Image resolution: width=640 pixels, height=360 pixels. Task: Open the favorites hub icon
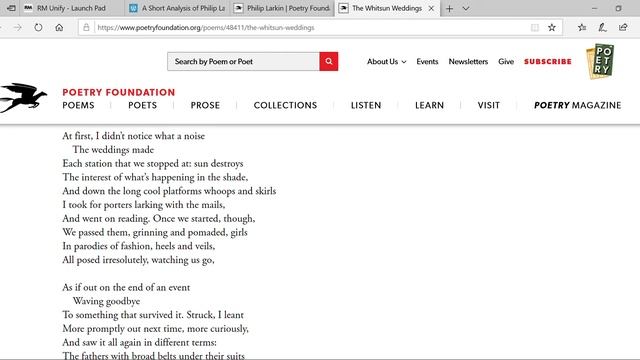point(582,28)
